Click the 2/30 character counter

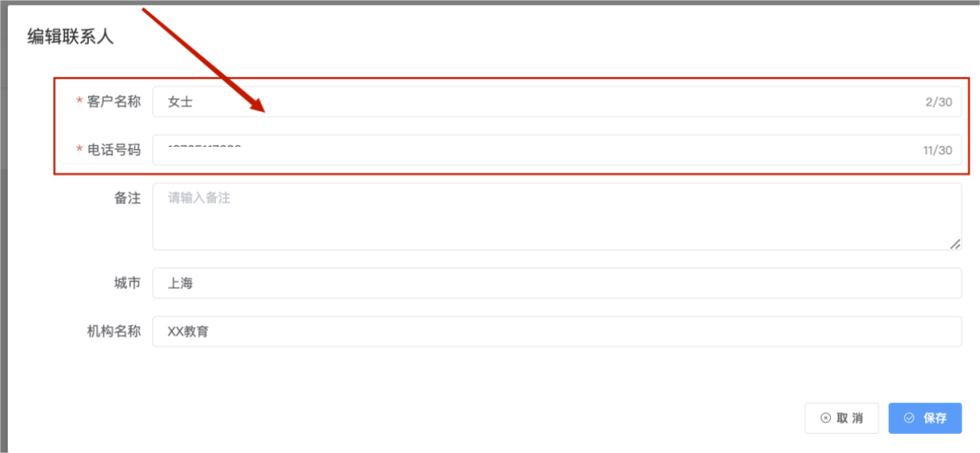pos(939,103)
